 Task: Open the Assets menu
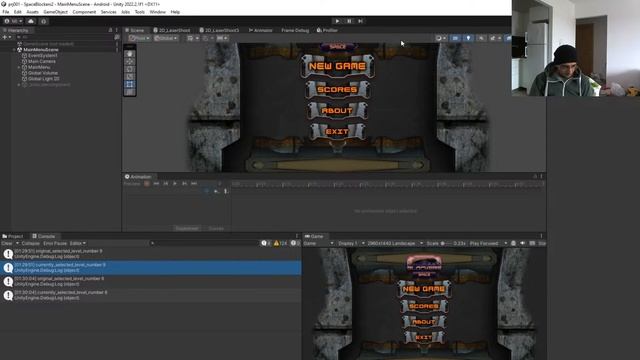coord(32,12)
